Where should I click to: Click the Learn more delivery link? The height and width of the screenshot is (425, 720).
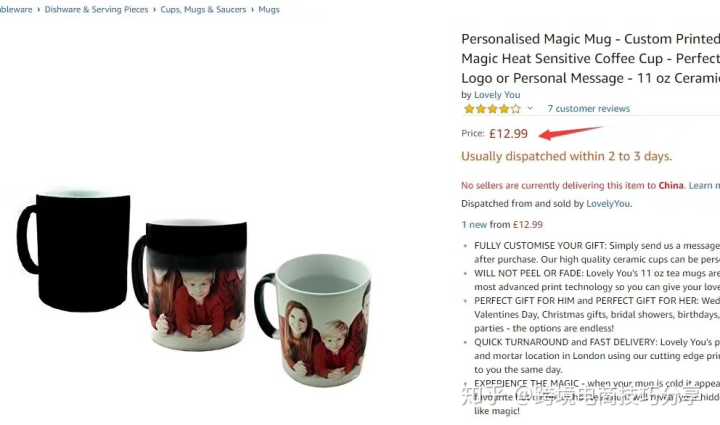point(704,185)
